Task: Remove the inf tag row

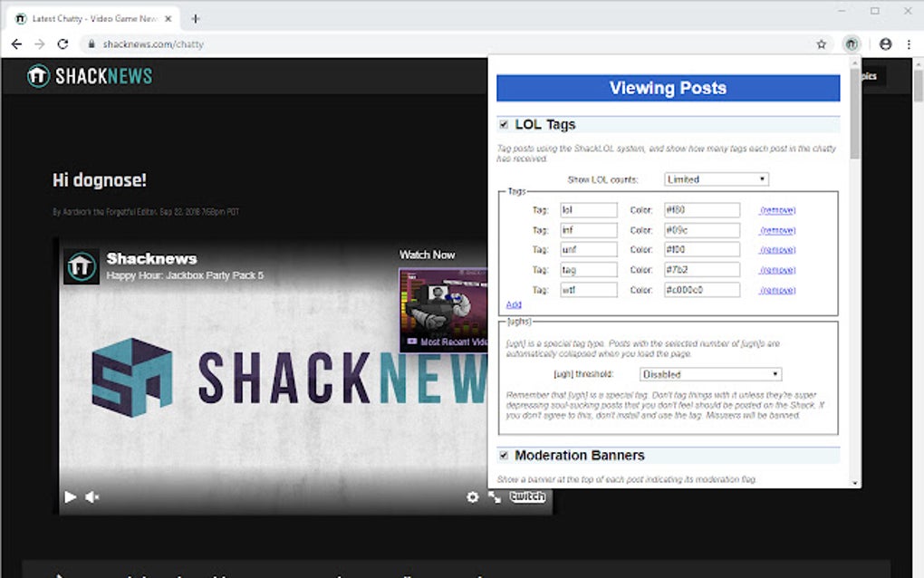Action: click(x=777, y=230)
